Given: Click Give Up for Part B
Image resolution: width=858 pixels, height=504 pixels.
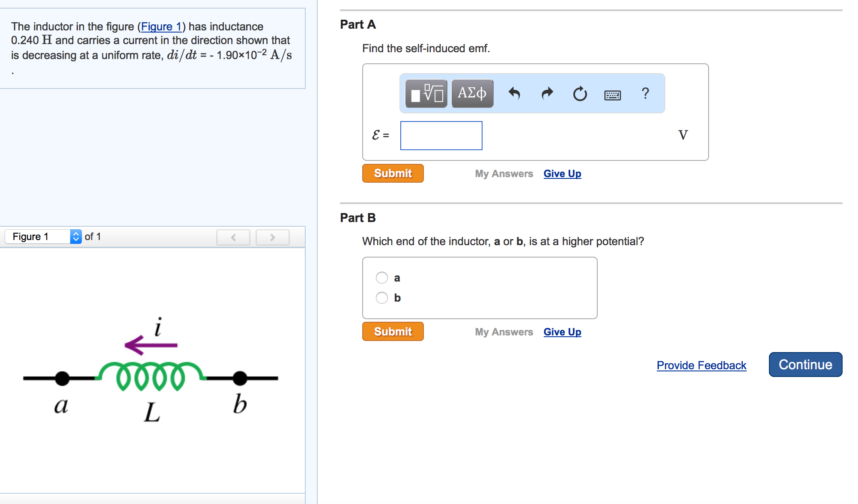Looking at the screenshot, I should [x=562, y=332].
